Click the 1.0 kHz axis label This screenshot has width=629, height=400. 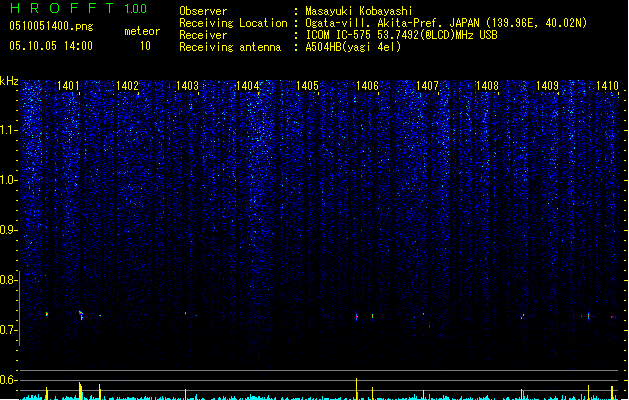tap(8, 180)
